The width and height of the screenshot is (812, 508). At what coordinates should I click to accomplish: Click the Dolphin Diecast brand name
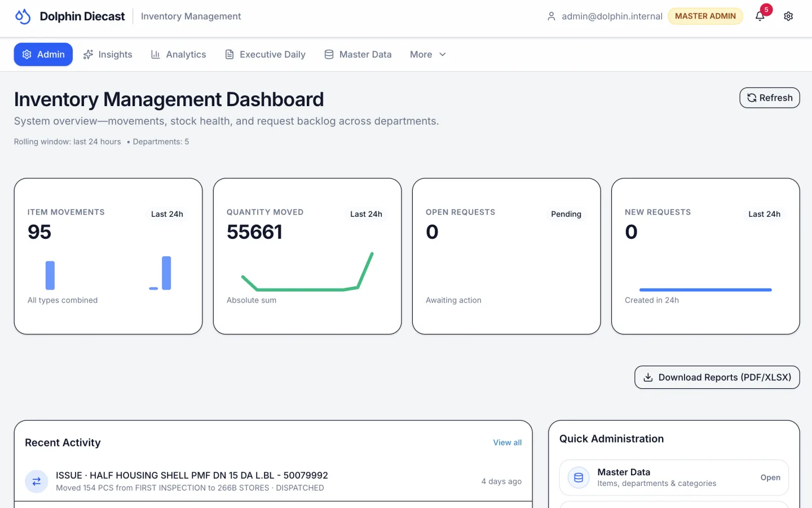click(82, 16)
